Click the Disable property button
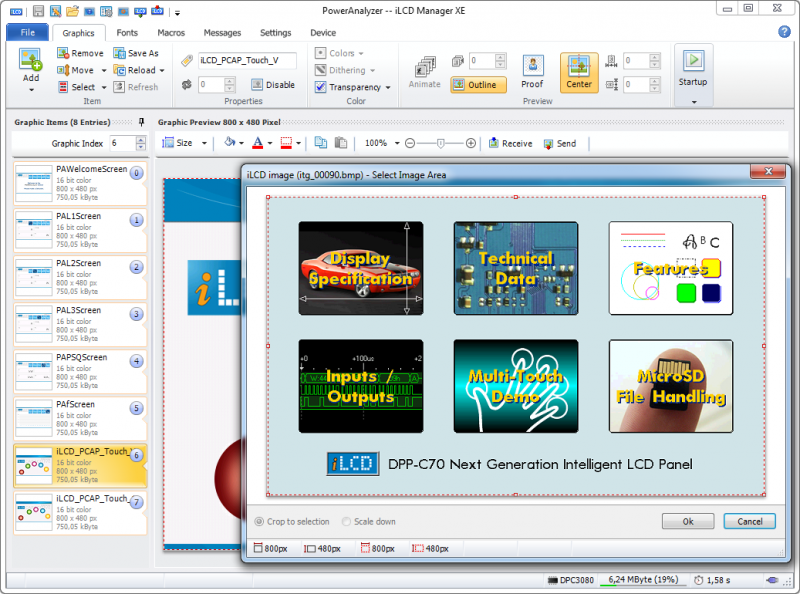Image resolution: width=800 pixels, height=594 pixels. point(273,85)
